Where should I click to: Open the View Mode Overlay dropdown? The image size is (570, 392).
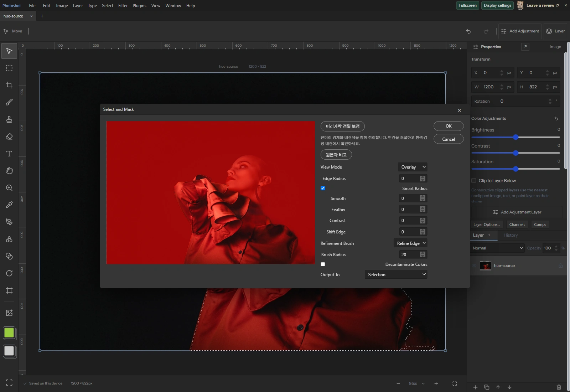click(x=413, y=167)
